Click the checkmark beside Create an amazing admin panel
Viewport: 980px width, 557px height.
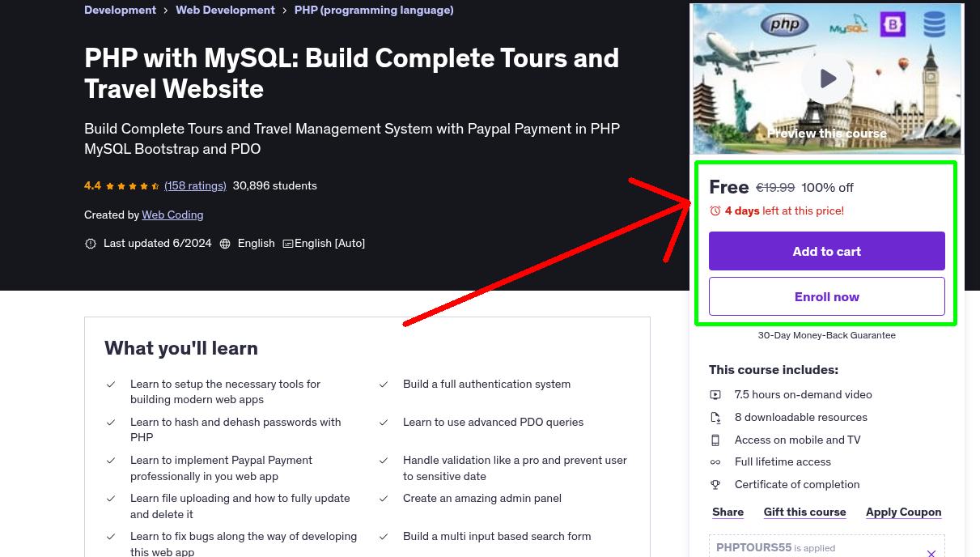click(384, 499)
